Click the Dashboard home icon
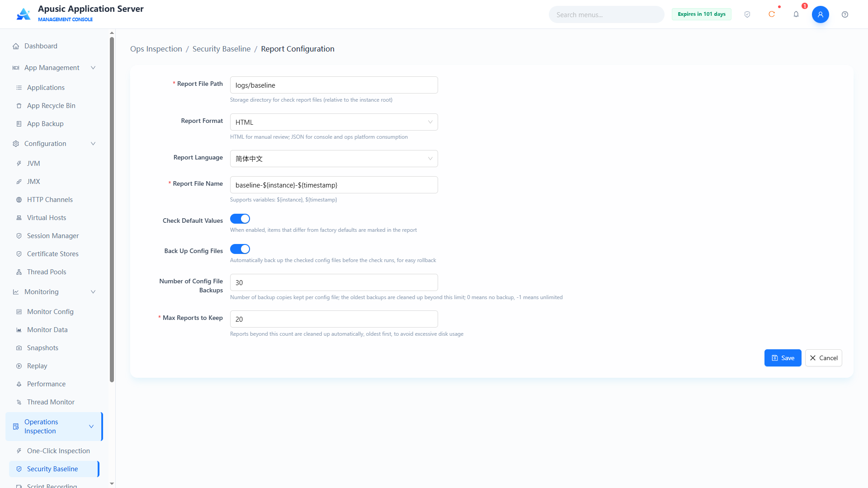This screenshot has height=488, width=868. 16,46
